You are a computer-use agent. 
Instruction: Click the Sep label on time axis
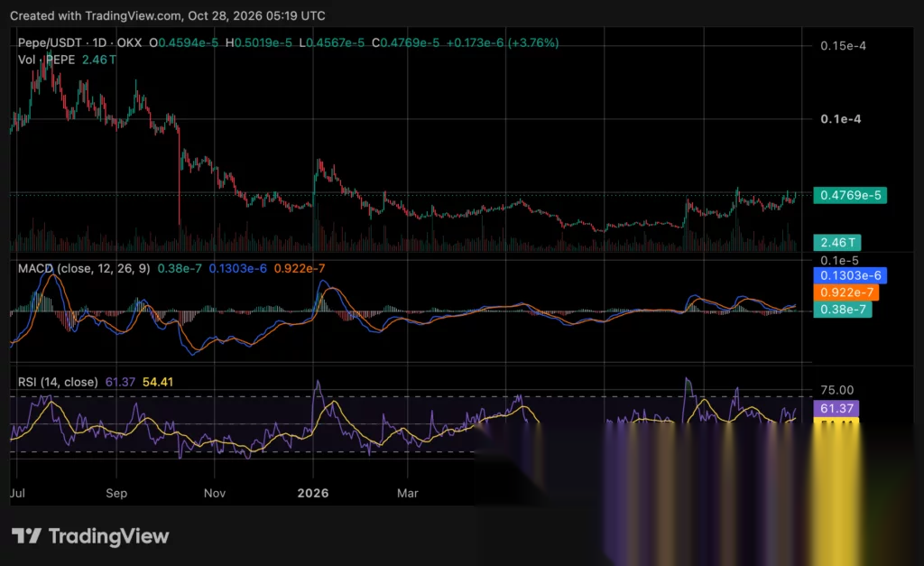[116, 493]
